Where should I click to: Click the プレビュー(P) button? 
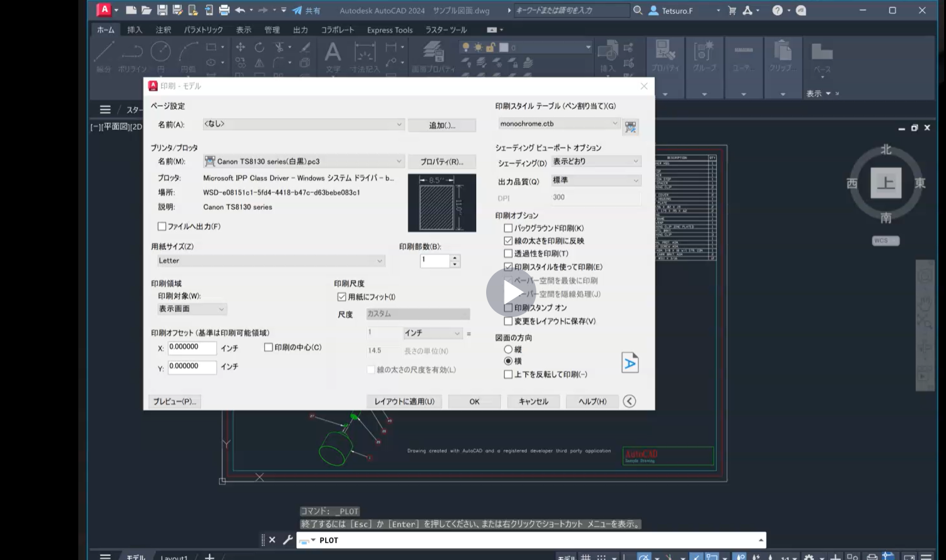175,402
